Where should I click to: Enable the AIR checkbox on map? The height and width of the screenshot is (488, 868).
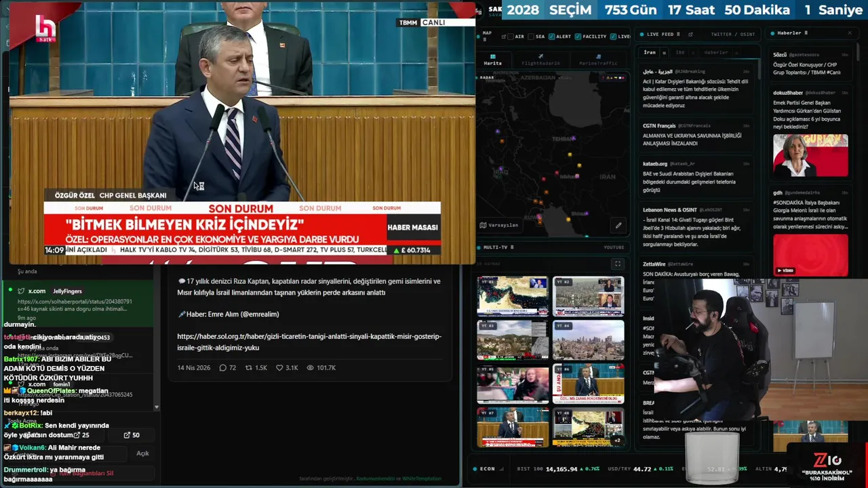510,37
